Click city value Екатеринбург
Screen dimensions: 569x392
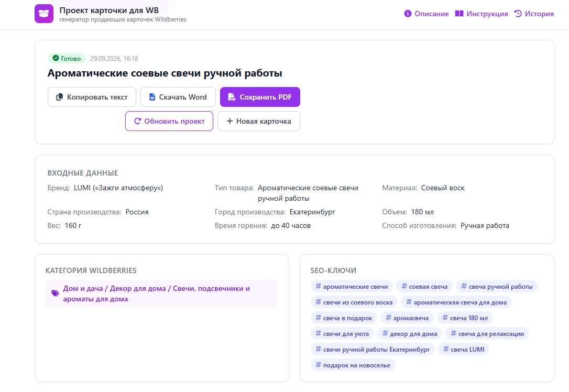(312, 212)
